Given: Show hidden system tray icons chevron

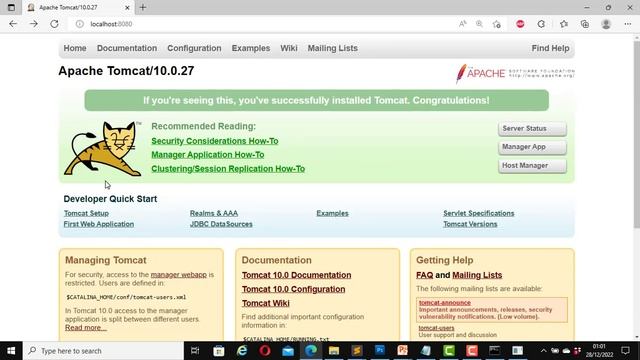Looking at the screenshot, I should (x=543, y=351).
